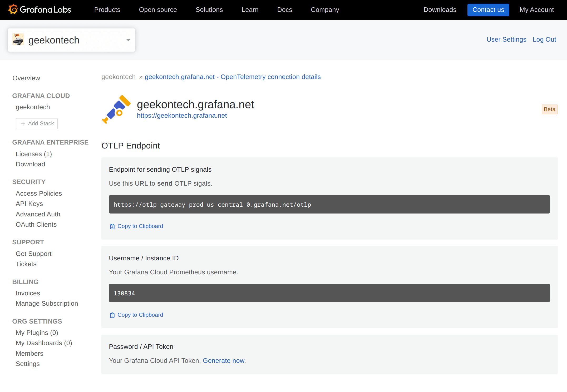Viewport: 567px width, 392px height.
Task: Click the plus icon in Add Stack
Action: pos(23,124)
